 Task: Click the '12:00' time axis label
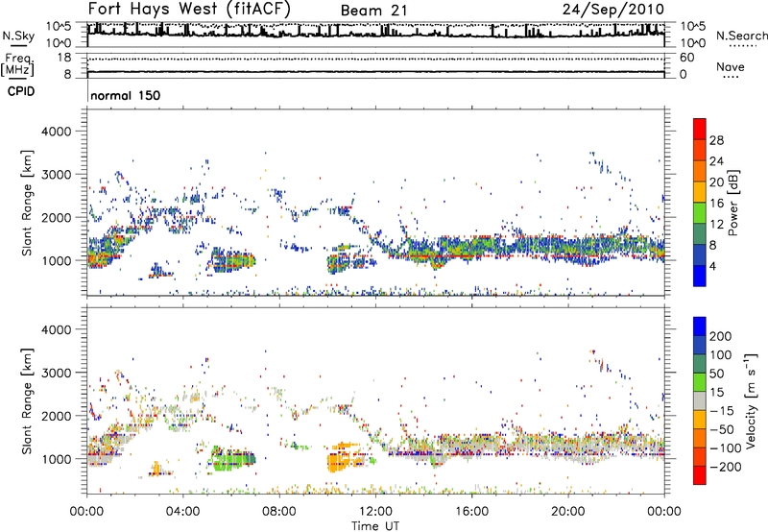pos(375,512)
